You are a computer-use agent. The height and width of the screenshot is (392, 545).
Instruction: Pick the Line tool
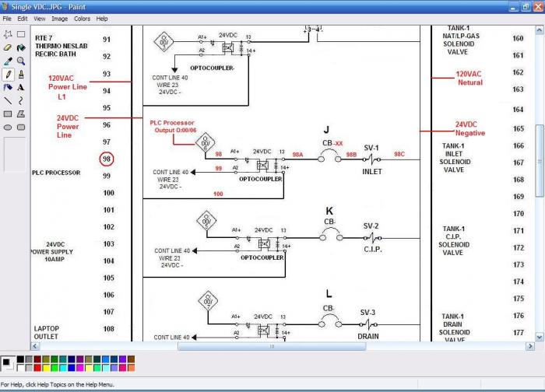point(8,100)
